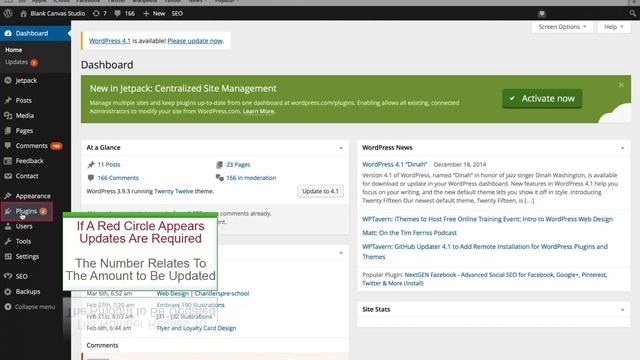Open Plugins from the sidebar
This screenshot has width=640, height=360.
pos(27,211)
